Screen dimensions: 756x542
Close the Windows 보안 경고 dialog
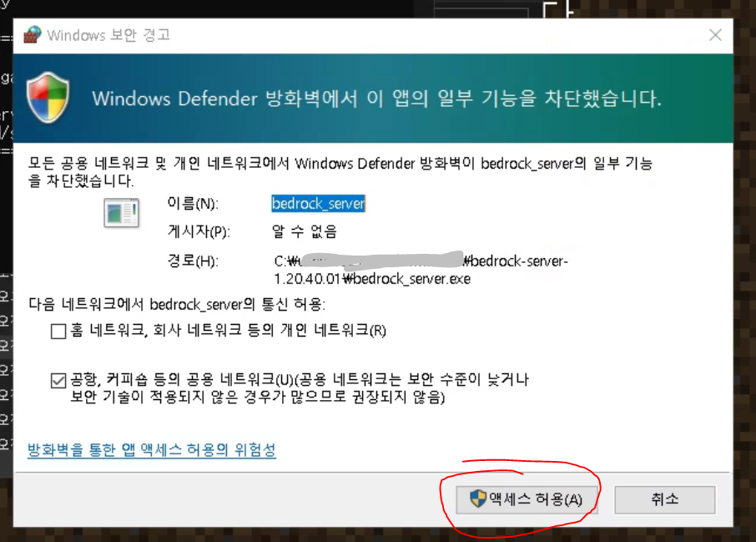[715, 35]
